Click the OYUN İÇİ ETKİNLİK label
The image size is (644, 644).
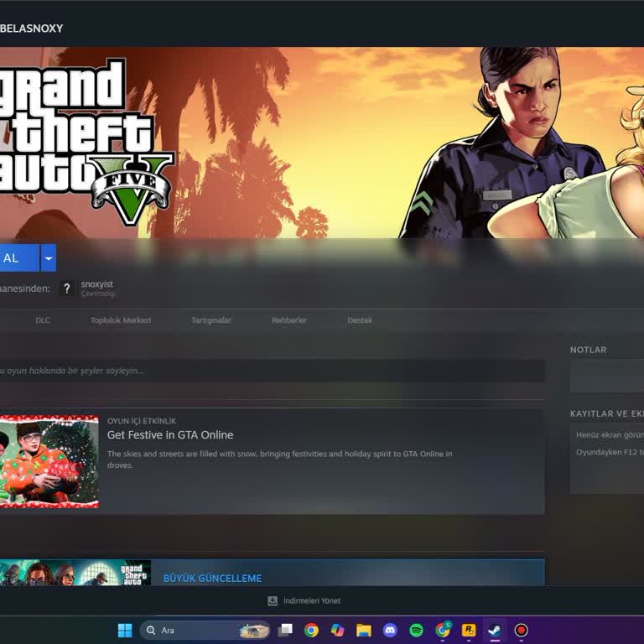[x=142, y=421]
